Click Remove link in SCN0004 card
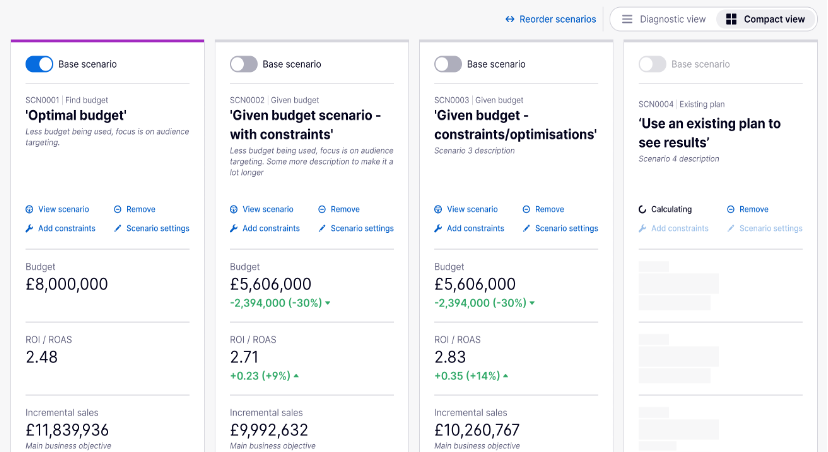 click(x=753, y=209)
